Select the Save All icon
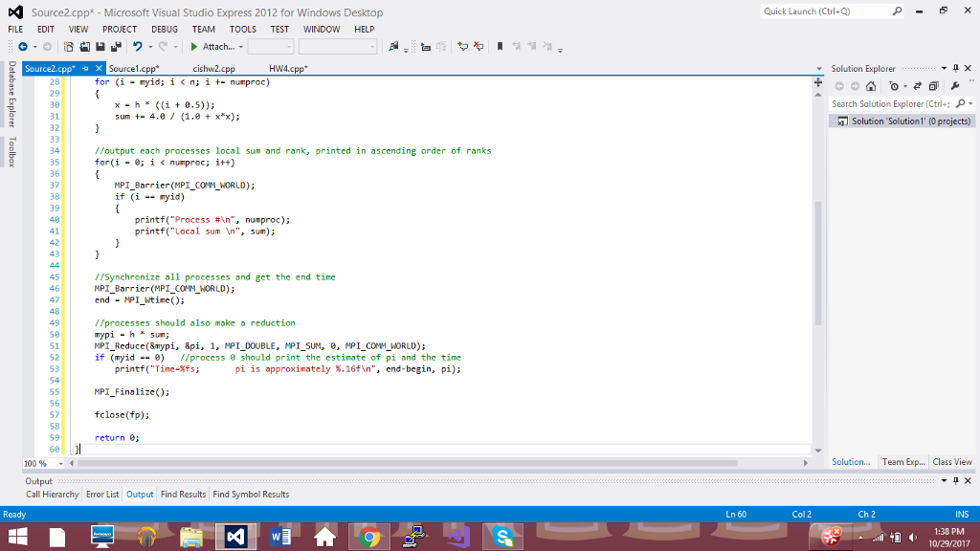The height and width of the screenshot is (551, 980). (x=116, y=46)
